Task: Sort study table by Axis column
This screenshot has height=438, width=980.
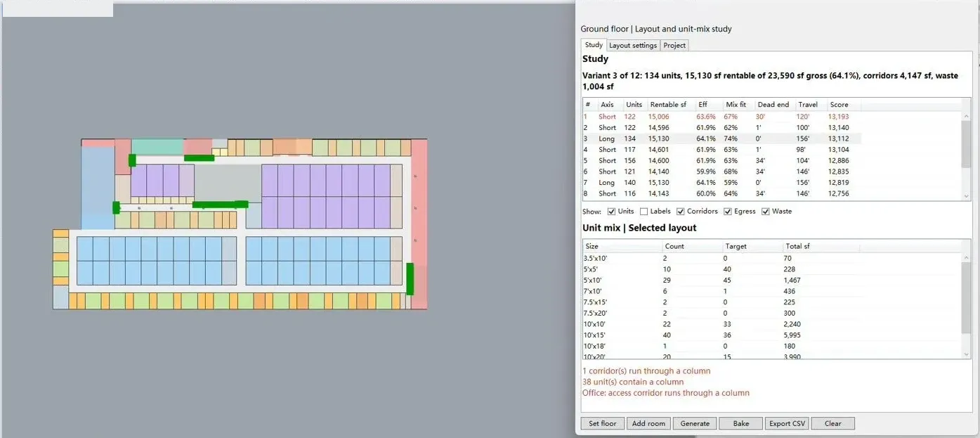Action: 610,105
